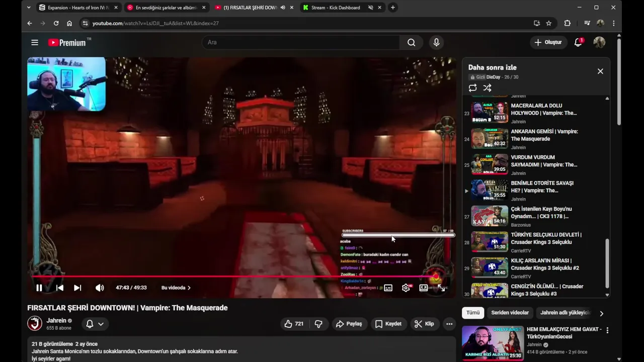
Task: Switch to 'Stream - Kick Dashboard' tab
Action: [x=335, y=8]
